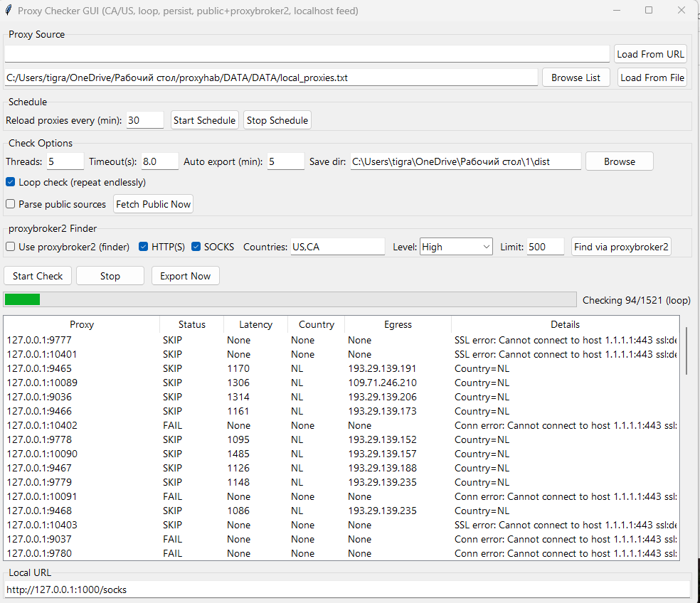Click the Country column header
This screenshot has width=700, height=603.
(316, 324)
